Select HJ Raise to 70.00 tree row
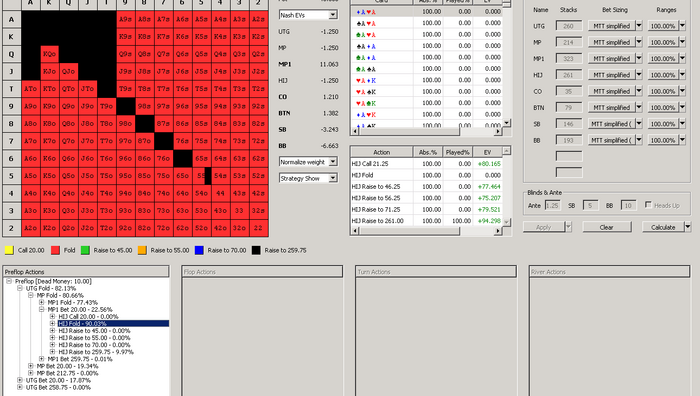The image size is (700, 396). point(94,345)
